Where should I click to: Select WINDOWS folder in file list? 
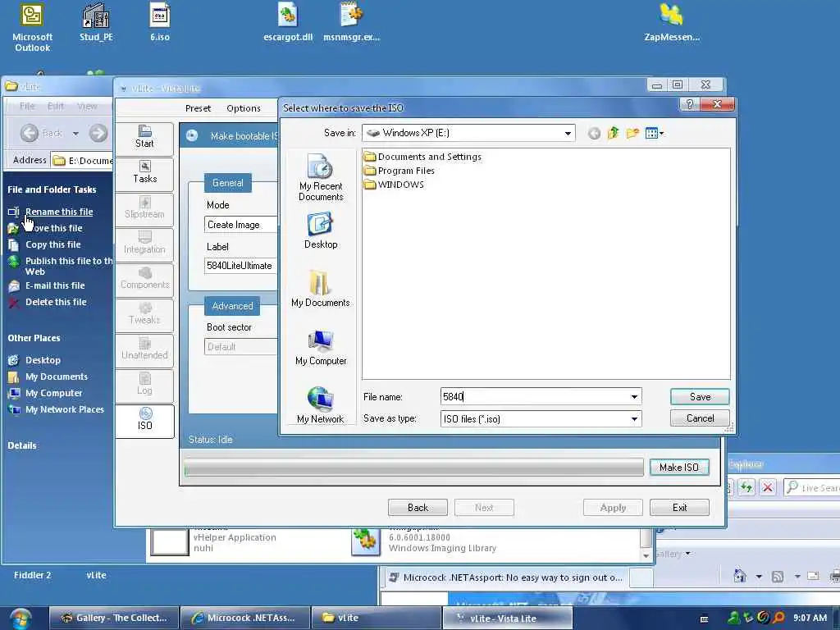pyautogui.click(x=394, y=185)
